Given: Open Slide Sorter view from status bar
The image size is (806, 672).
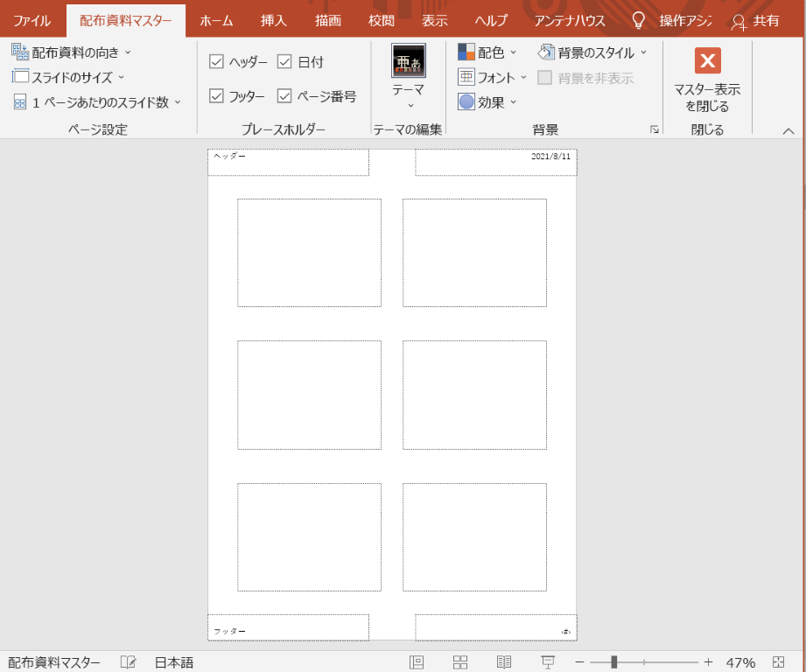Looking at the screenshot, I should (460, 662).
